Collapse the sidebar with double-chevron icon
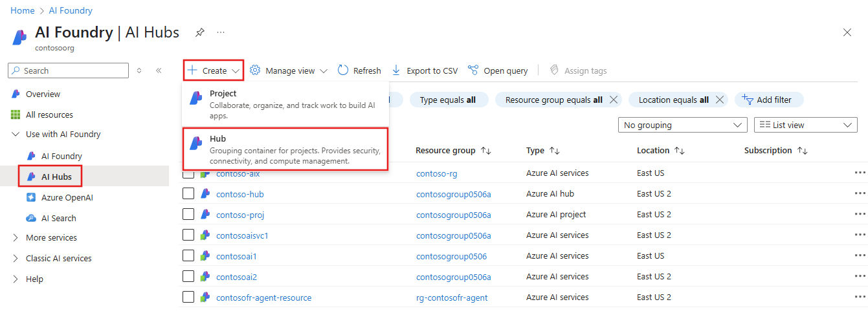The width and height of the screenshot is (868, 324). pos(159,70)
